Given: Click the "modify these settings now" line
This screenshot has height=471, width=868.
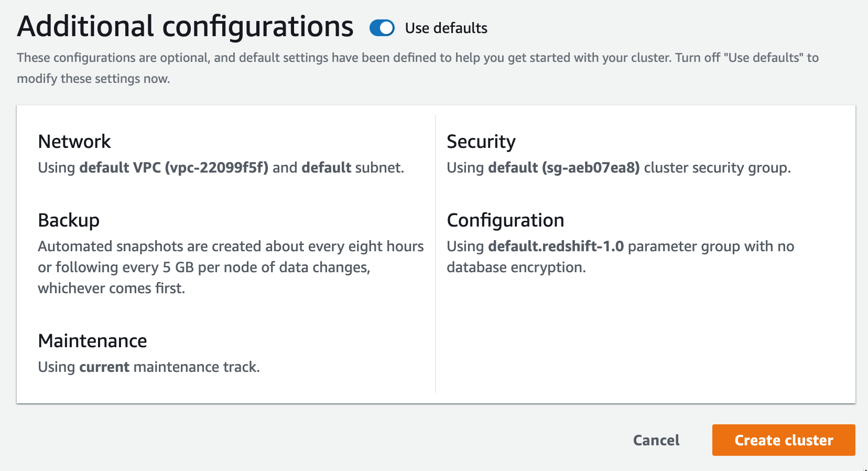Looking at the screenshot, I should tap(93, 79).
